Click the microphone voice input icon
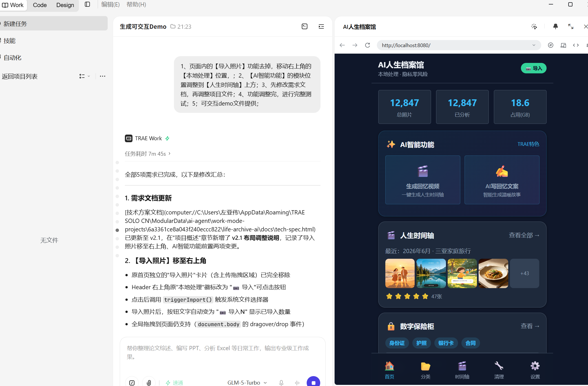Viewport: 588px width, 386px height. tap(281, 383)
